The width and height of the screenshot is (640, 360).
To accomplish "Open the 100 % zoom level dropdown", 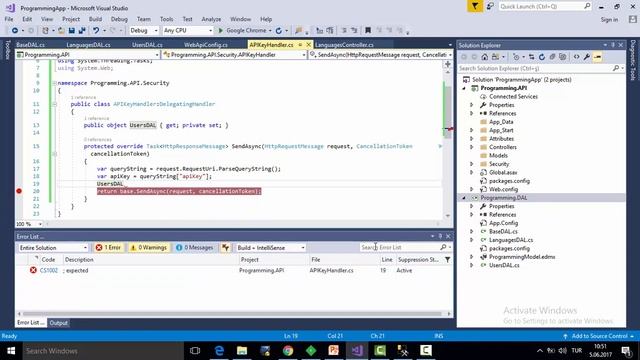I will (29, 224).
